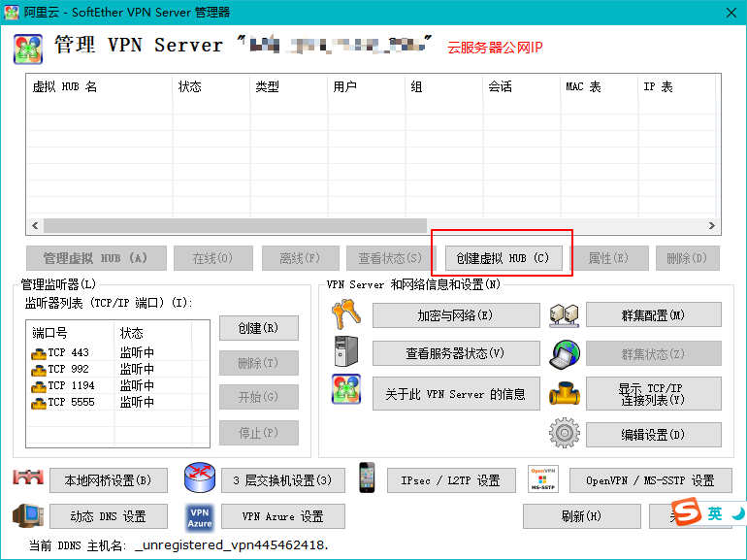
Task: Sort by MAC 表 column header
Action: point(600,86)
